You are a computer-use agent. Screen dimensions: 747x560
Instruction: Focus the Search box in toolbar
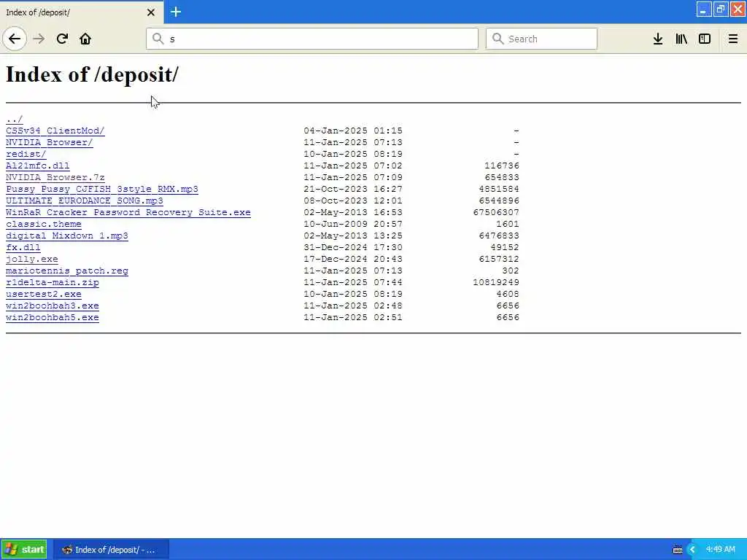pos(541,39)
